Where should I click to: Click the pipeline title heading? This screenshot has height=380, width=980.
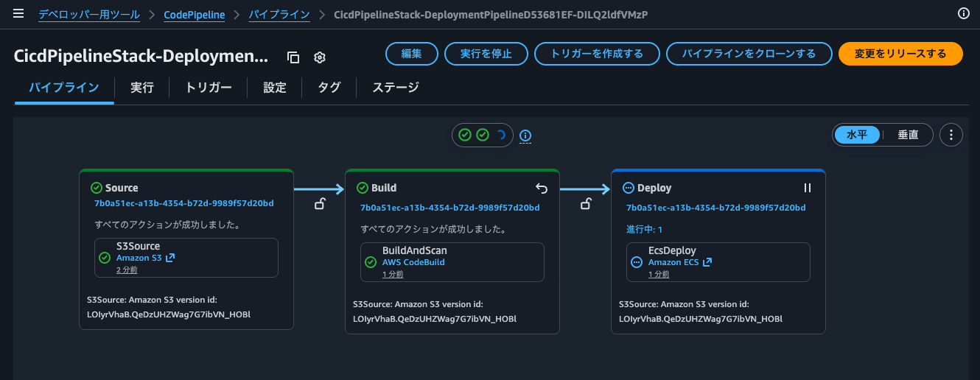point(141,57)
